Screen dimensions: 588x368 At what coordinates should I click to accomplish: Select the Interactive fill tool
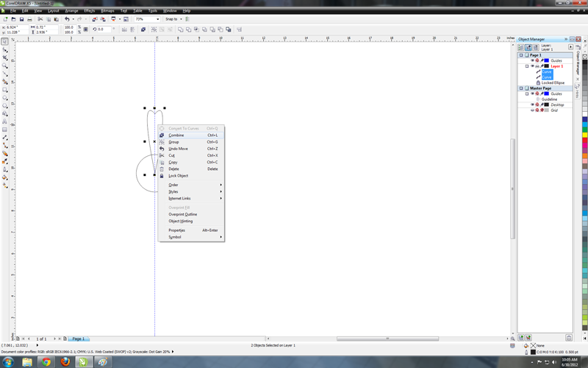(5, 185)
